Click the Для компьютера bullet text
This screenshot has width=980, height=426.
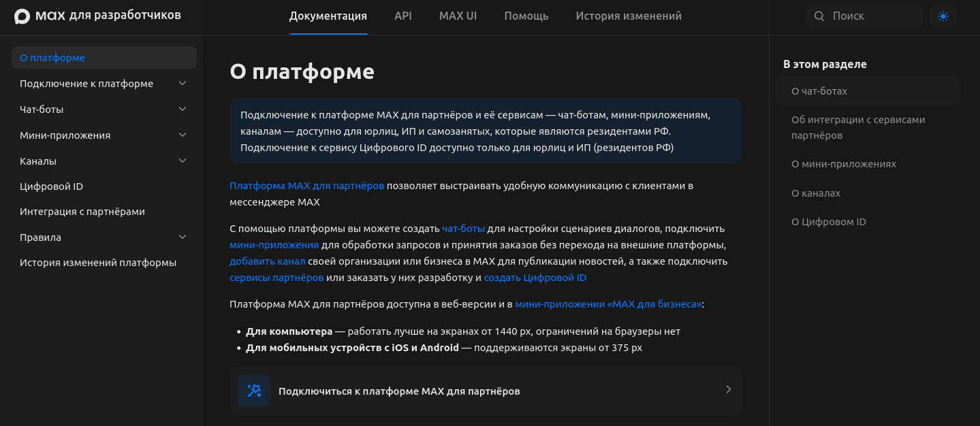(289, 331)
